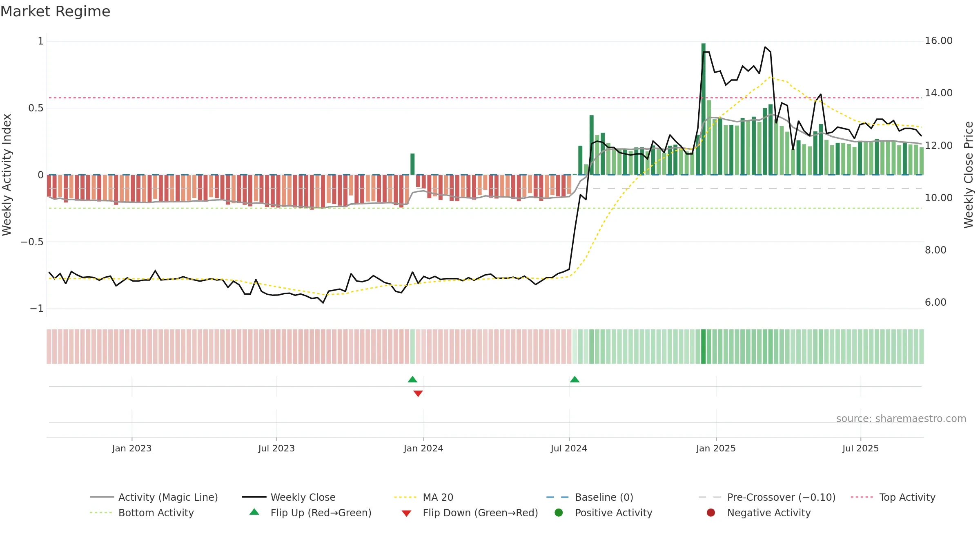Viewport: 980px width, 551px height.
Task: Toggle Bottom Activity legend entry
Action: point(142,513)
